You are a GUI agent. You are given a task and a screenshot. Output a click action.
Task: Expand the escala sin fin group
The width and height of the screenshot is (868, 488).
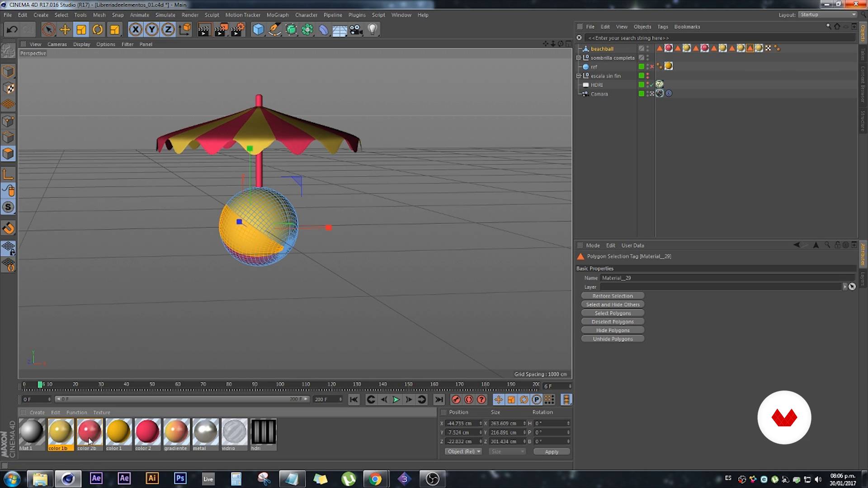coord(579,76)
